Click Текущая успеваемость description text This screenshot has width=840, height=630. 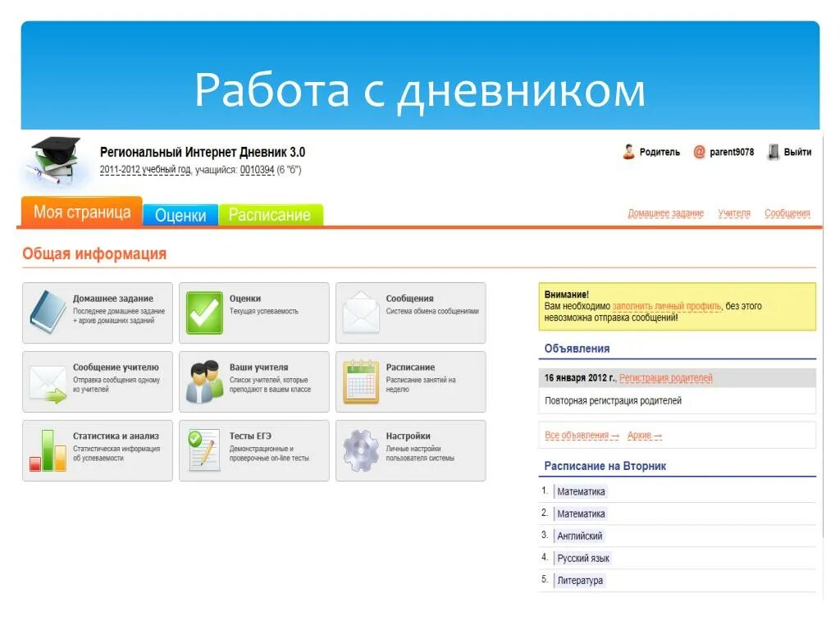click(x=263, y=311)
